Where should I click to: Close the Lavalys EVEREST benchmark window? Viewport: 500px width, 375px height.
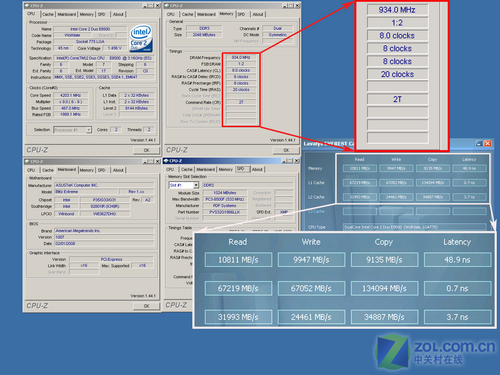click(x=487, y=143)
